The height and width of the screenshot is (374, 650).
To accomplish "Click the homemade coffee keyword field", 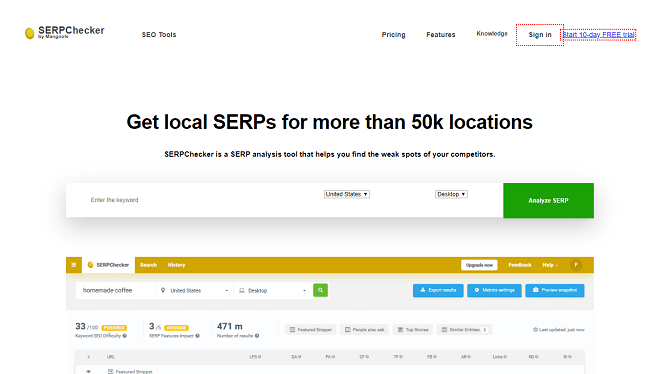I will click(115, 291).
